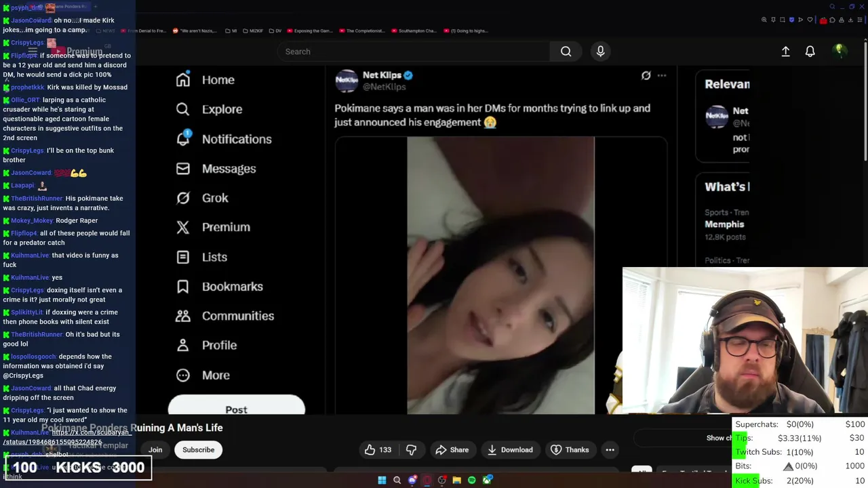Click the Post button on X
The width and height of the screenshot is (868, 488).
[237, 405]
